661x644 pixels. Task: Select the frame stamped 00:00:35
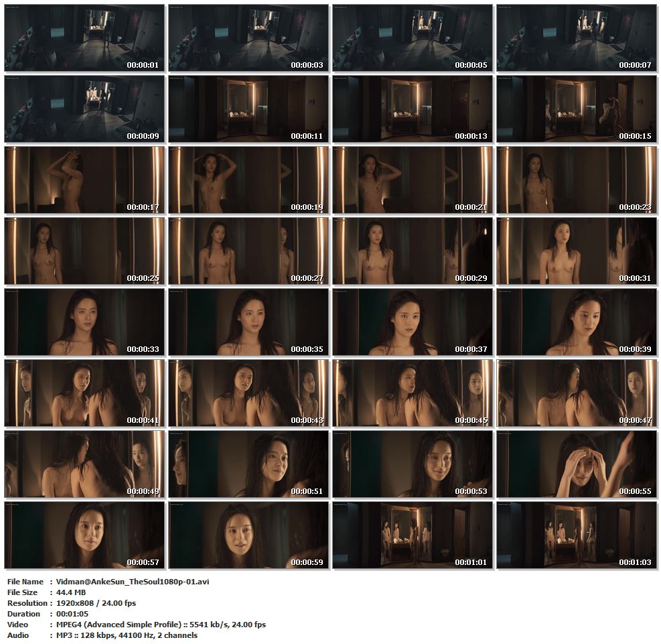248,322
